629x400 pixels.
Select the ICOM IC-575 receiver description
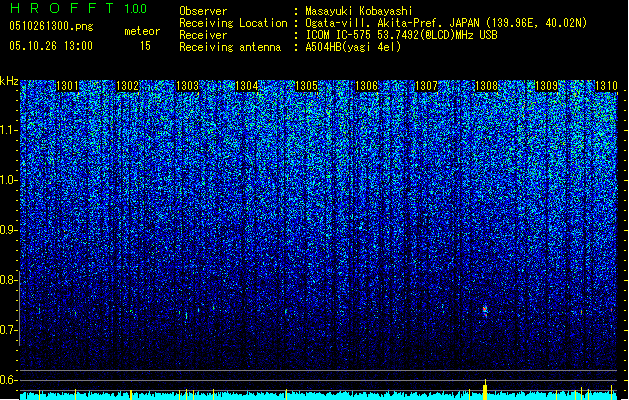401,35
